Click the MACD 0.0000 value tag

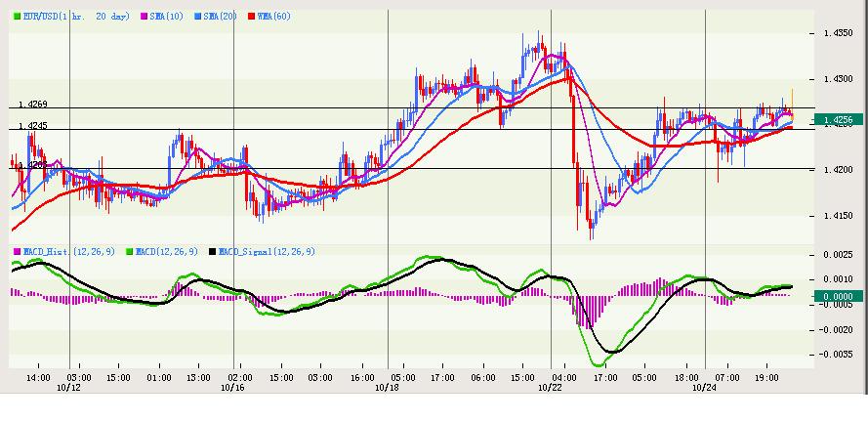click(x=839, y=296)
